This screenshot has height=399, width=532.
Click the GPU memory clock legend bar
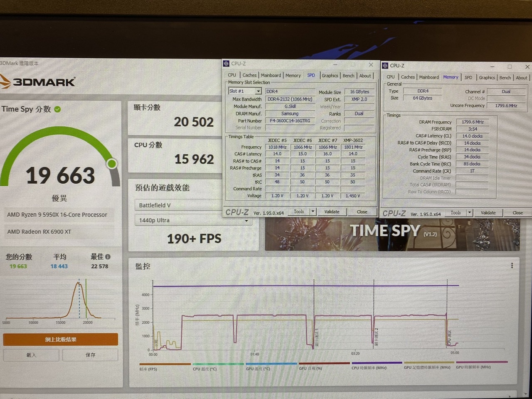(429, 362)
